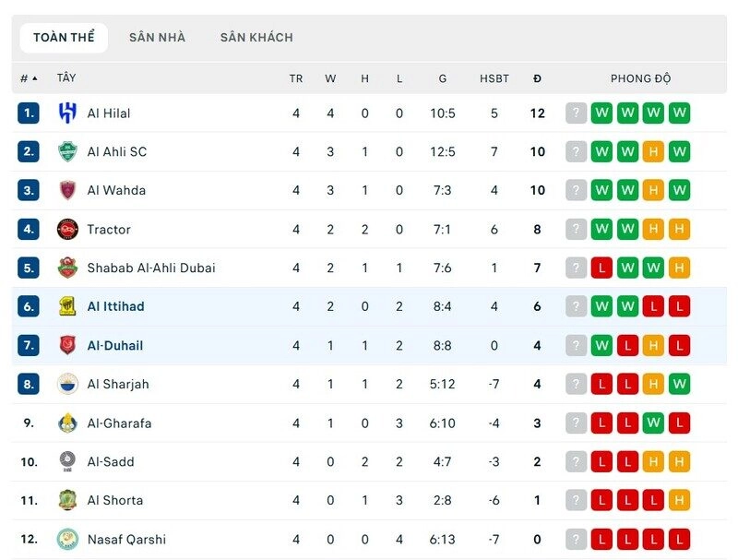Select the Al Ittihad club crest
This screenshot has height=560, width=738.
69,306
